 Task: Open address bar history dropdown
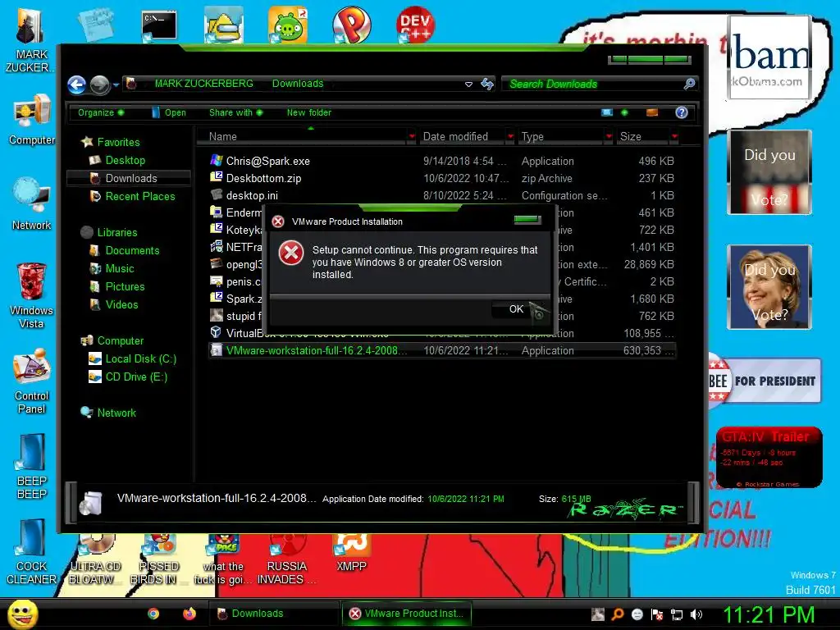click(468, 84)
